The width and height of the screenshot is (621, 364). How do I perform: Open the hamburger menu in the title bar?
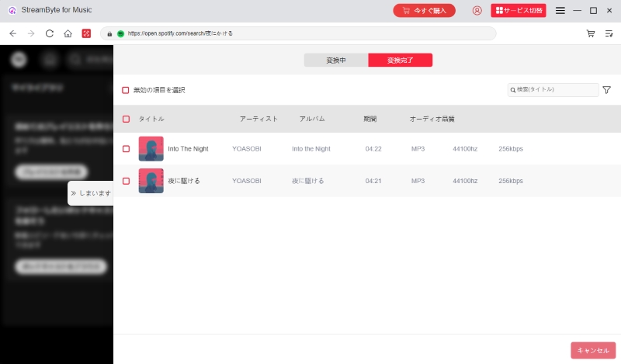point(560,10)
